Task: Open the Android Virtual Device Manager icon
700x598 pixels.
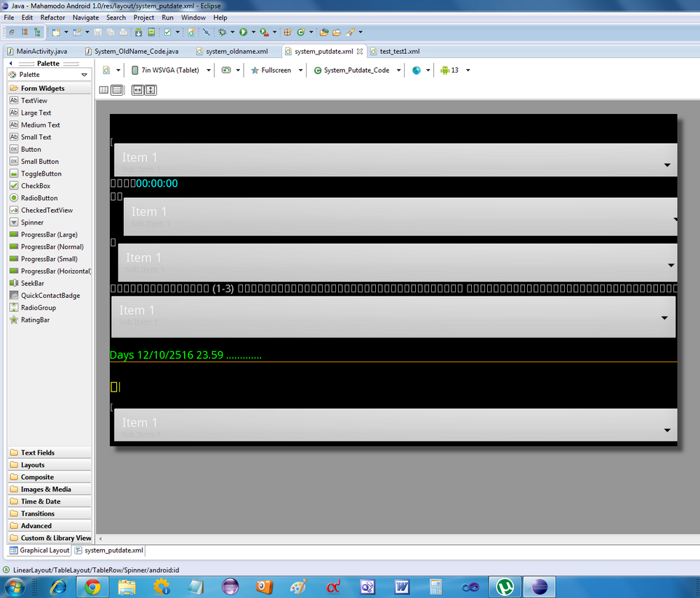Action: click(x=151, y=32)
